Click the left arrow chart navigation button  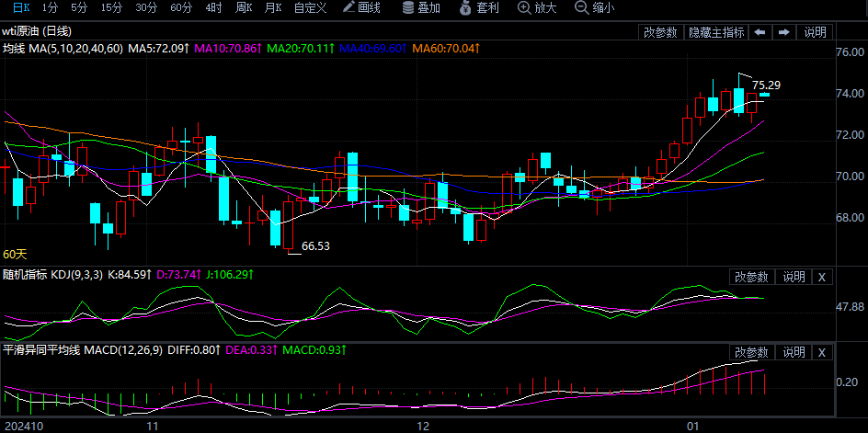coord(760,32)
